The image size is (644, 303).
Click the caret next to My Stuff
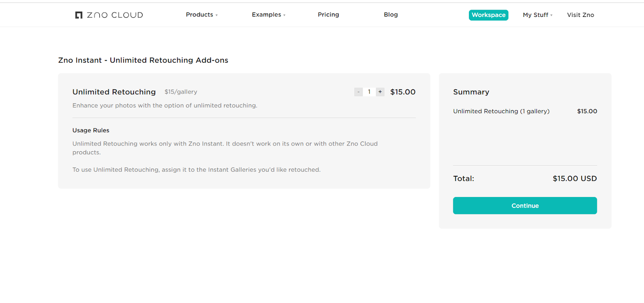(551, 15)
